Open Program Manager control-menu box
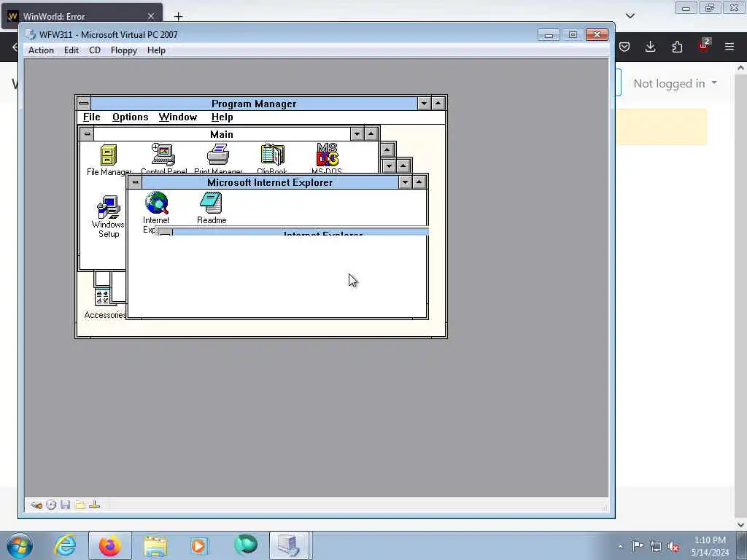Image resolution: width=747 pixels, height=560 pixels. tap(83, 103)
